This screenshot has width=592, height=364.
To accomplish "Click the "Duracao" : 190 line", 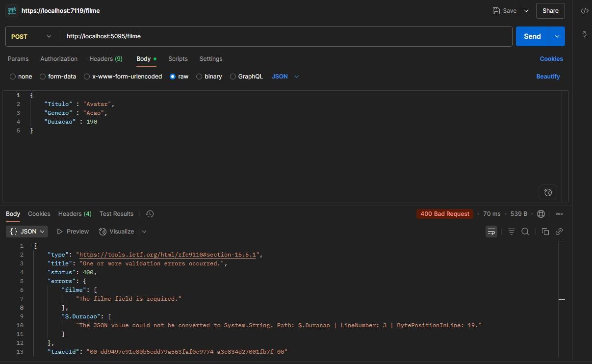I will coord(71,122).
